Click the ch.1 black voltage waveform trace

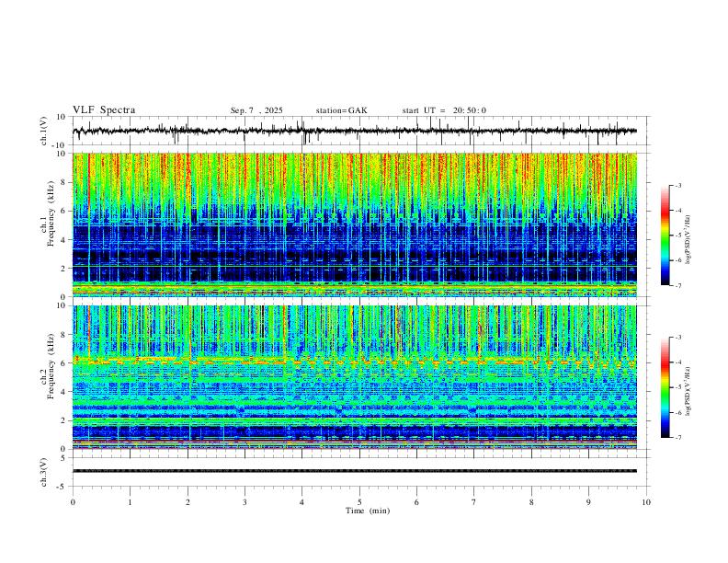click(x=354, y=131)
